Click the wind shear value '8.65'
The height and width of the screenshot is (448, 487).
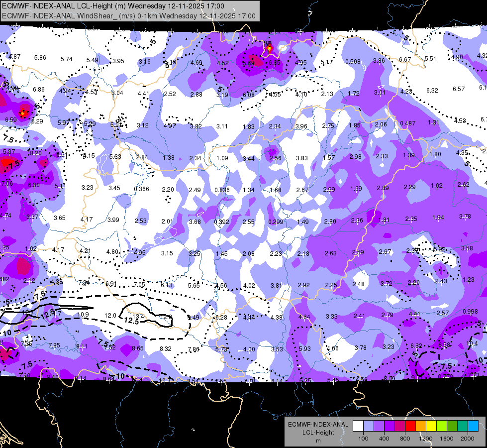pos(138,348)
